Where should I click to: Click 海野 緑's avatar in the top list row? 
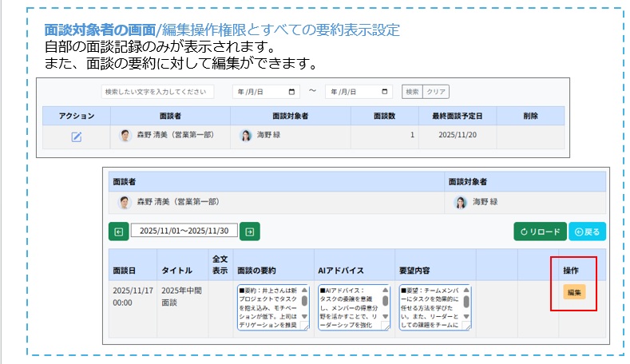tap(246, 136)
